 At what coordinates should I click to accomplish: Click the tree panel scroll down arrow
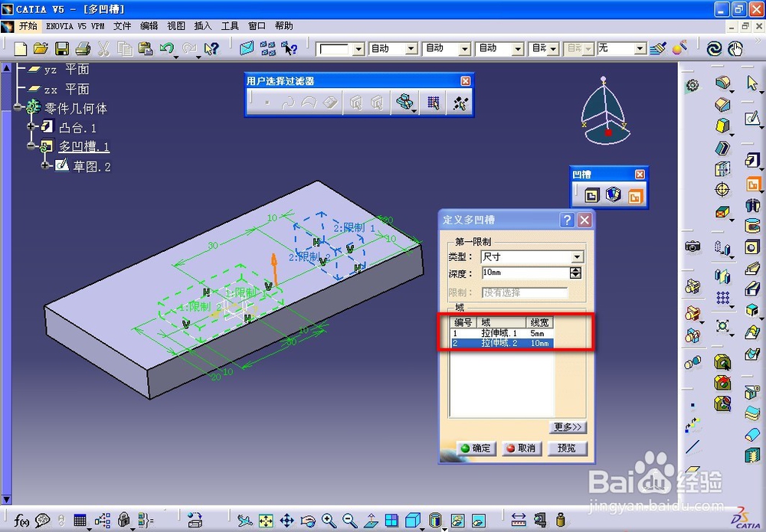click(x=6, y=499)
